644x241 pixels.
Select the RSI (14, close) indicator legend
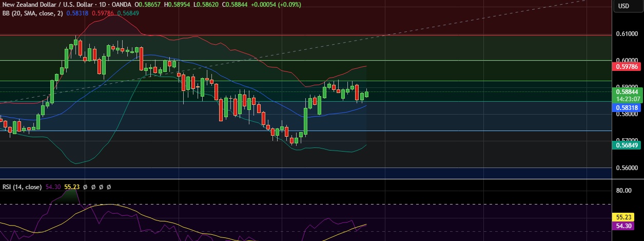coord(22,187)
